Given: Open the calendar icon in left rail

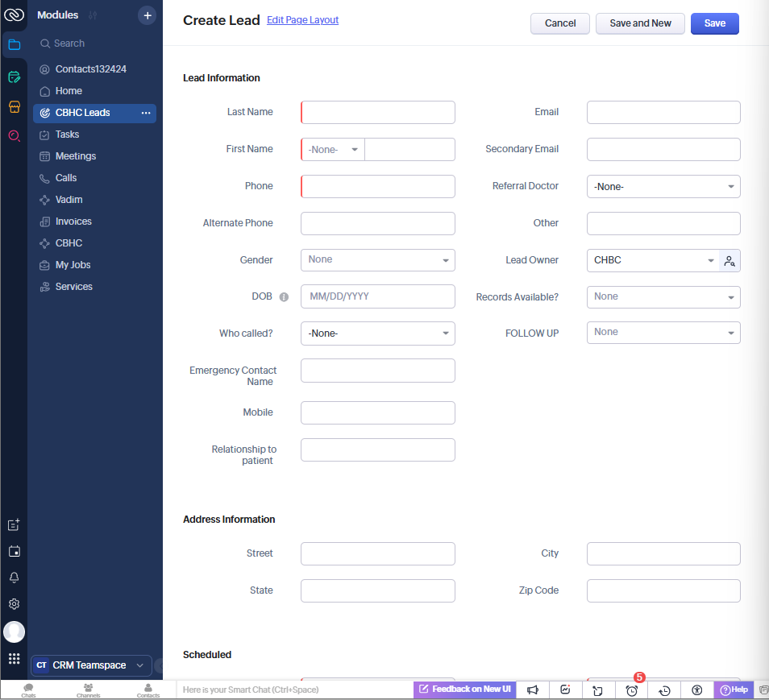Looking at the screenshot, I should [15, 552].
